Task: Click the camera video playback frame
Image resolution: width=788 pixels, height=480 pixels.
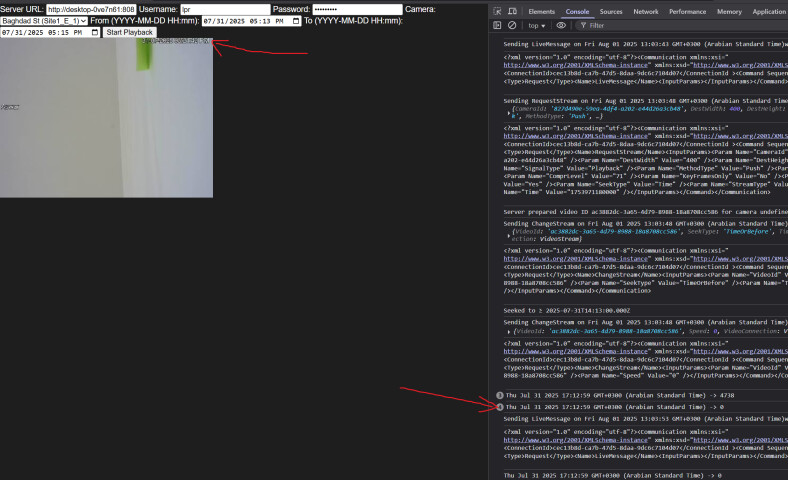Action: 106,118
